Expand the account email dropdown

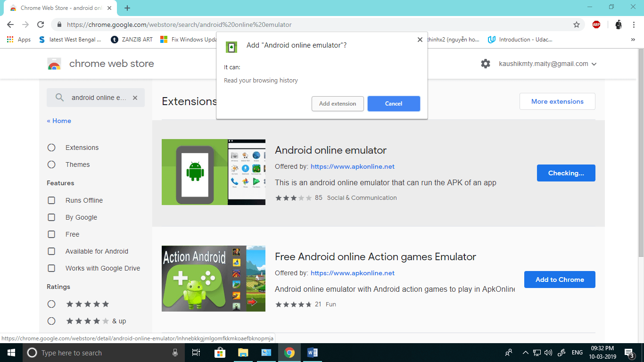pyautogui.click(x=594, y=64)
